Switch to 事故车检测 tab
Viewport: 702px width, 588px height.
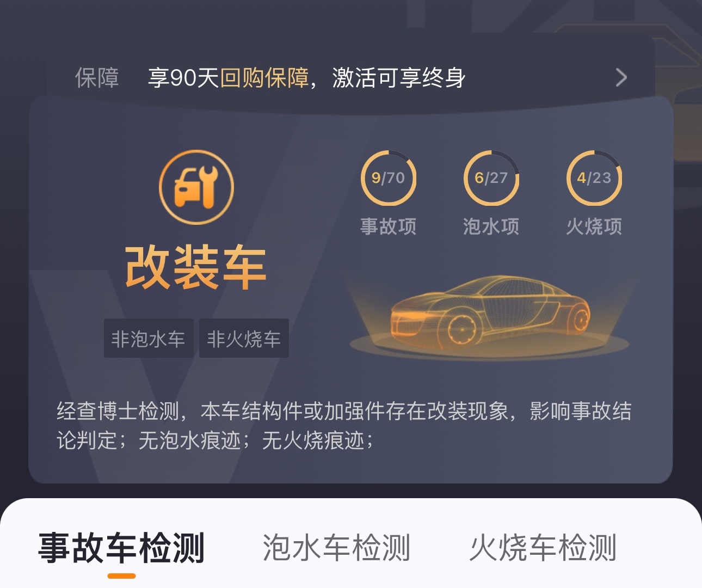[x=121, y=548]
